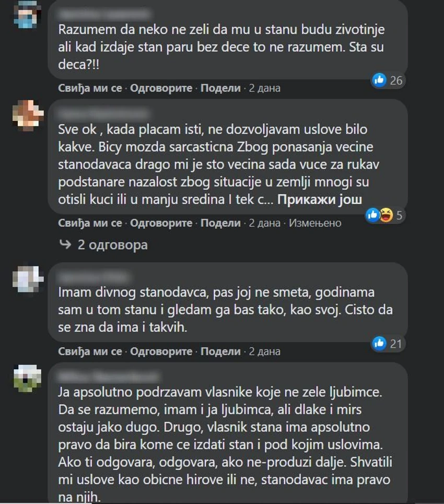Open the Измењено edit history link

click(x=315, y=223)
